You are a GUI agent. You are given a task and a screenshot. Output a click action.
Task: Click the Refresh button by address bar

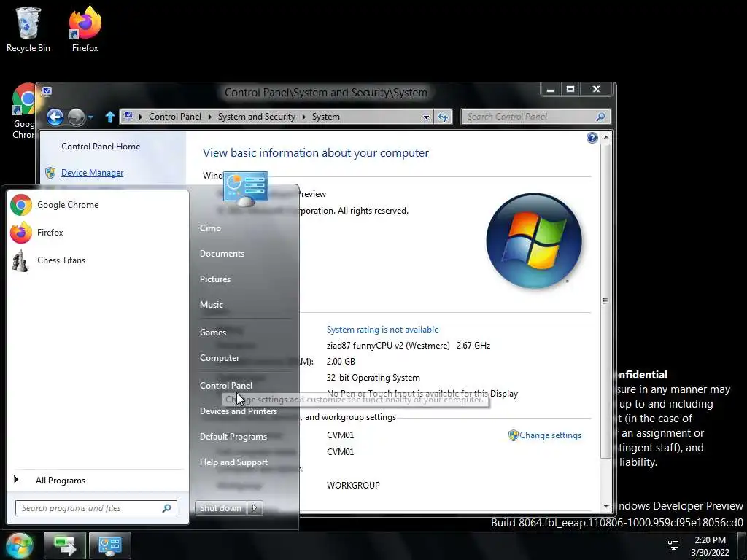[x=443, y=117]
